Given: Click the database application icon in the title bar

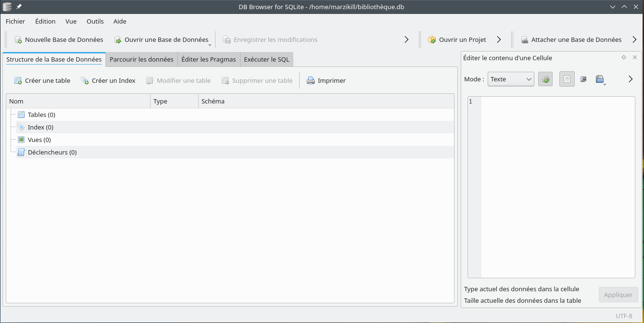Looking at the screenshot, I should pos(7,7).
